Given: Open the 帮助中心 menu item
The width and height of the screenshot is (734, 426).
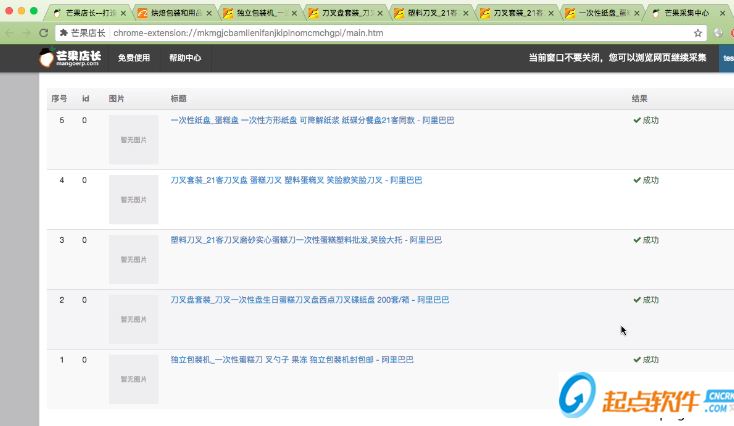Looking at the screenshot, I should 185,58.
